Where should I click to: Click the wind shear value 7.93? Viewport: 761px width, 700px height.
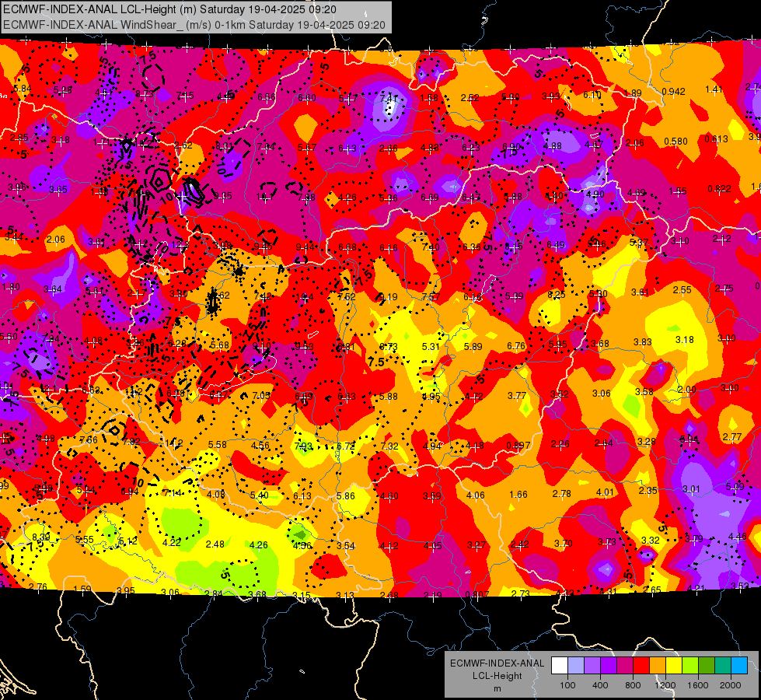tap(303, 446)
